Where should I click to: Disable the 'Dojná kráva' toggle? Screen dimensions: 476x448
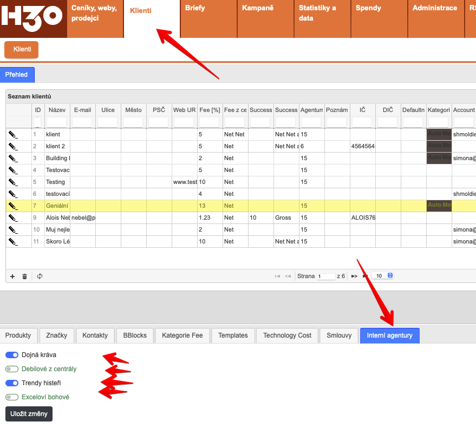pyautogui.click(x=12, y=355)
